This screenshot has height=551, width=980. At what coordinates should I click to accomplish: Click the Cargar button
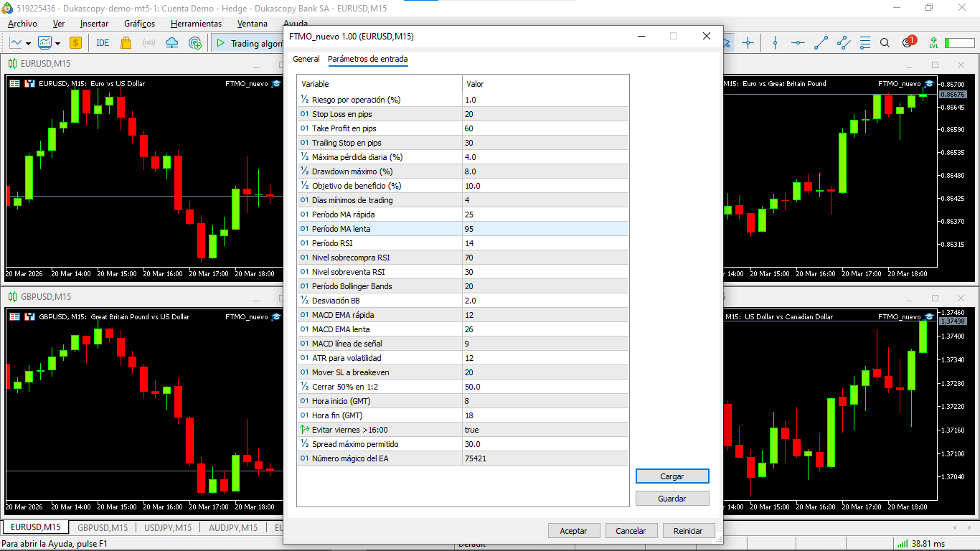pyautogui.click(x=672, y=476)
